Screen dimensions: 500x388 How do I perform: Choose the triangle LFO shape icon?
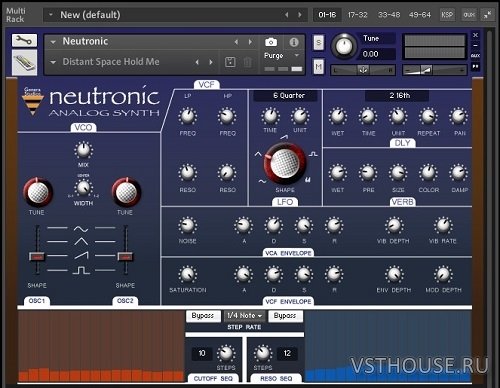coord(258,154)
